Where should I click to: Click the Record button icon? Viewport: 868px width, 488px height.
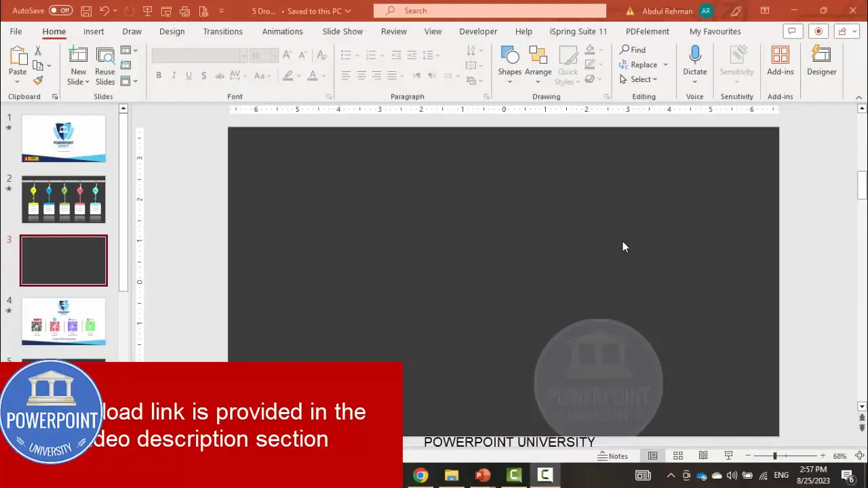click(x=818, y=31)
